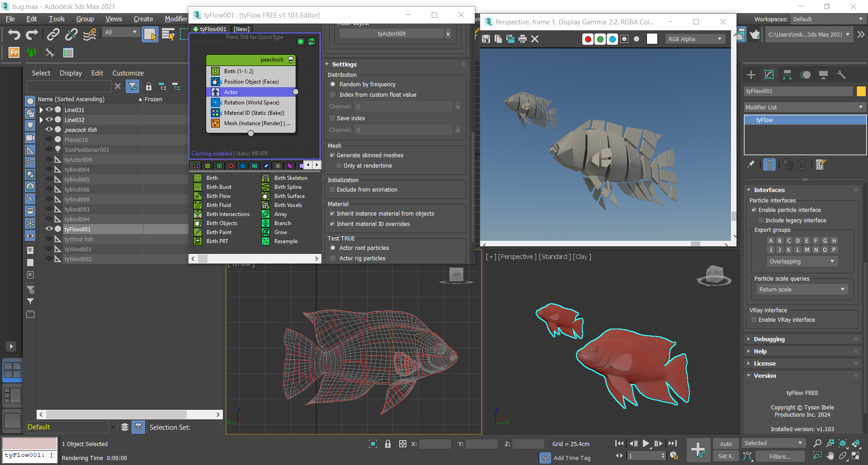This screenshot has height=465, width=868.
Task: Click the refresh icon in tyFlow editor
Action: tap(311, 42)
